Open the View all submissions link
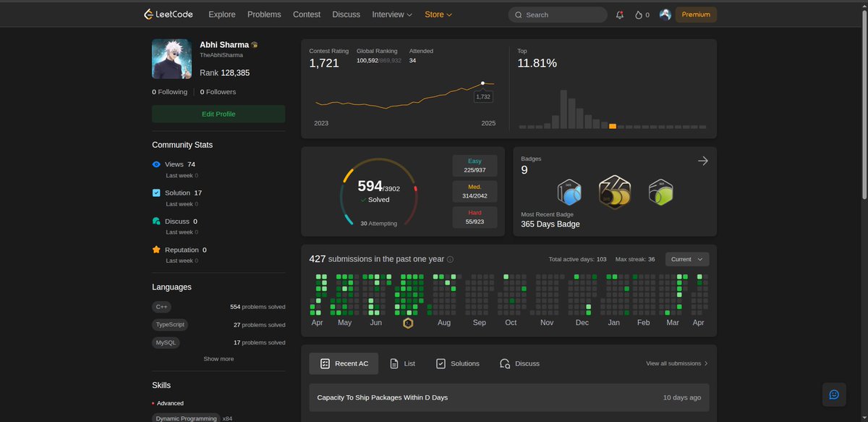Viewport: 868px width, 422px height. 677,363
